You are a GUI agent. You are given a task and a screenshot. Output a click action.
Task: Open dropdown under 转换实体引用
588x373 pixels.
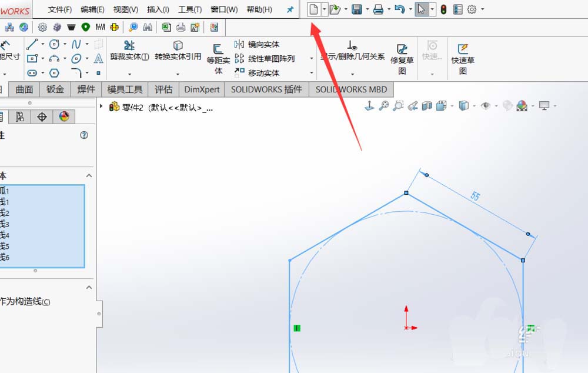point(178,74)
